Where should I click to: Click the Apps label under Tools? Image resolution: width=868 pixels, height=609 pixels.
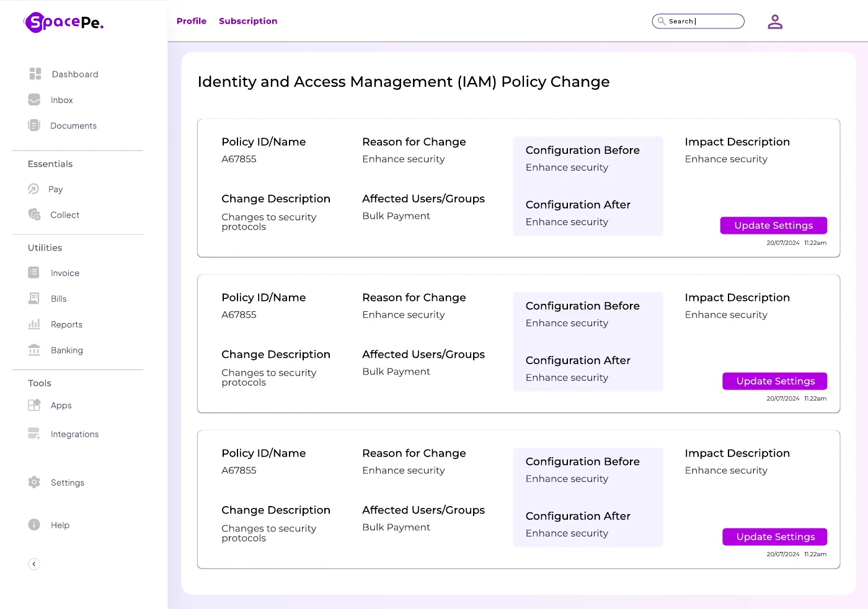coord(61,406)
